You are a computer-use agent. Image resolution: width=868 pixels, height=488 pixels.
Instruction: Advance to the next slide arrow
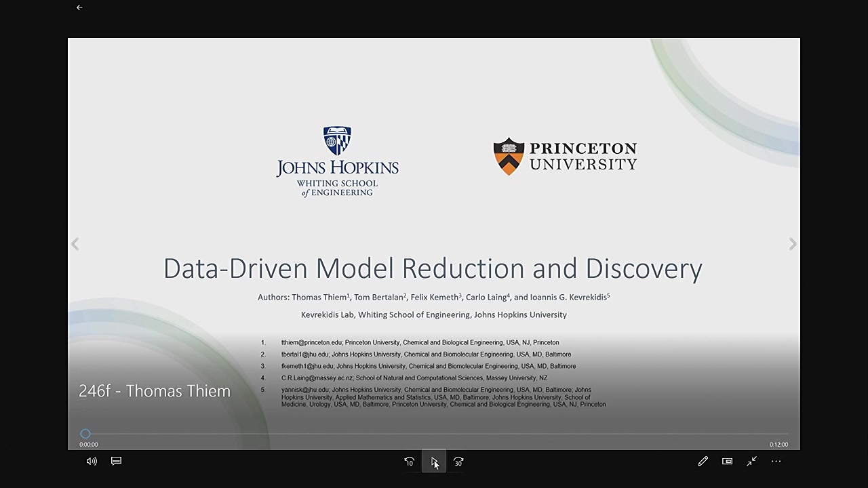(793, 244)
